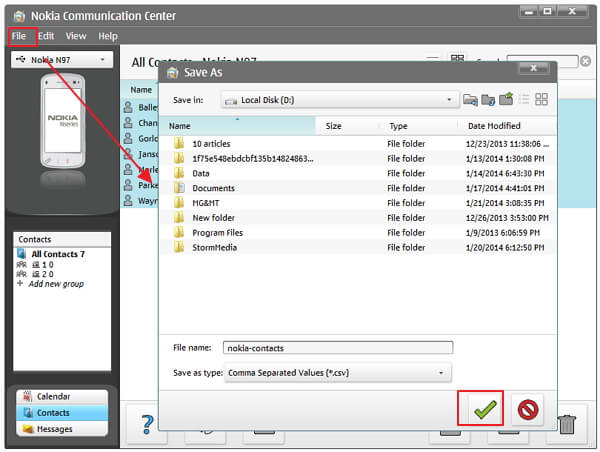The image size is (600, 452).
Task: Click the Program Files folder icon
Action: pyautogui.click(x=179, y=232)
